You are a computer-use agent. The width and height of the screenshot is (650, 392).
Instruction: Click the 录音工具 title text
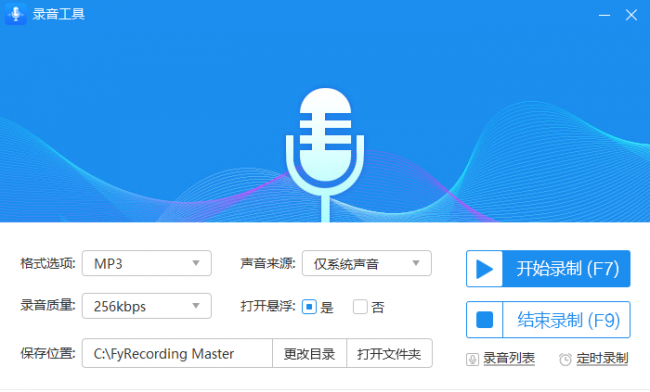(x=58, y=14)
